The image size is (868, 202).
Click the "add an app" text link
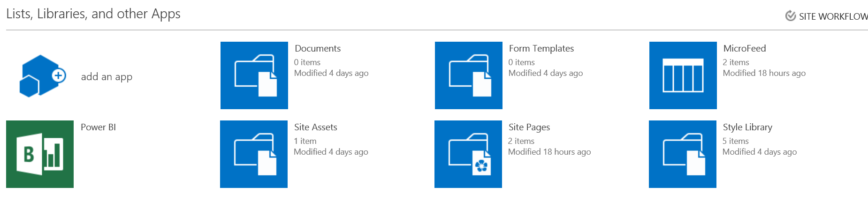pos(107,77)
